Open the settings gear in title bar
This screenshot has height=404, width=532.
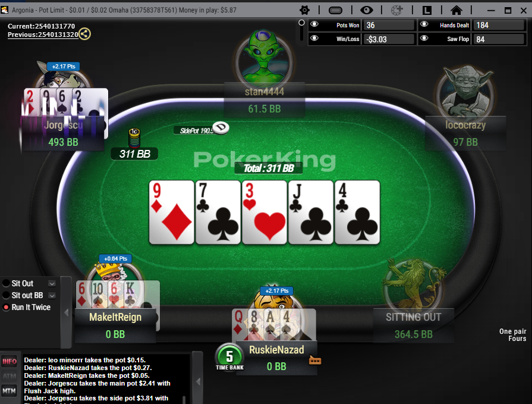pyautogui.click(x=304, y=10)
